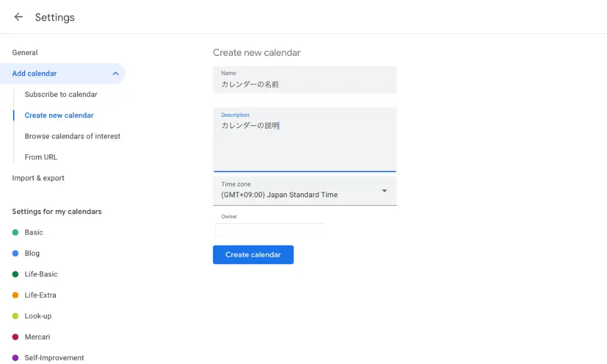607x364 pixels.
Task: Open Browse calendars of interest
Action: coord(72,136)
